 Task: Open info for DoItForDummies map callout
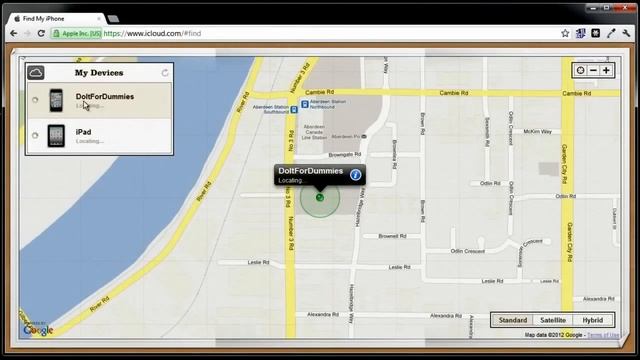click(x=356, y=175)
